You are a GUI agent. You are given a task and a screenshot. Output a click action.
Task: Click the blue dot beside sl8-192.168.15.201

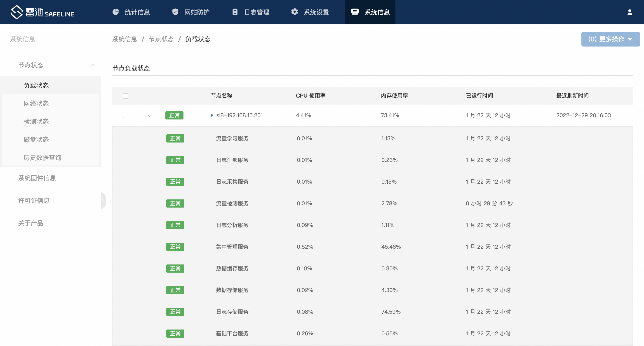pos(212,115)
